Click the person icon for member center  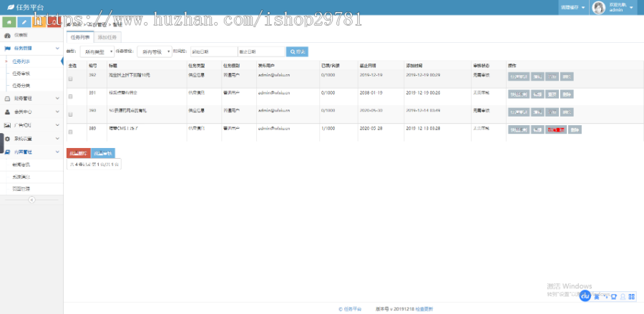(8, 112)
